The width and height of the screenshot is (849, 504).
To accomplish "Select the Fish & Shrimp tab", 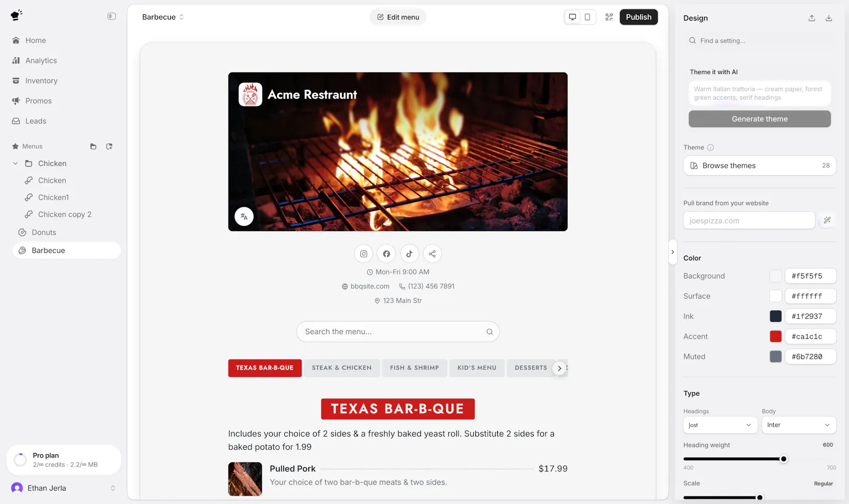I will coord(414,368).
